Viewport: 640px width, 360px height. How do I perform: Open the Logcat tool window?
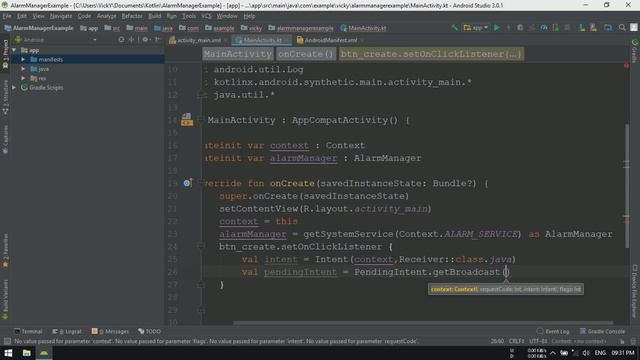(67, 331)
